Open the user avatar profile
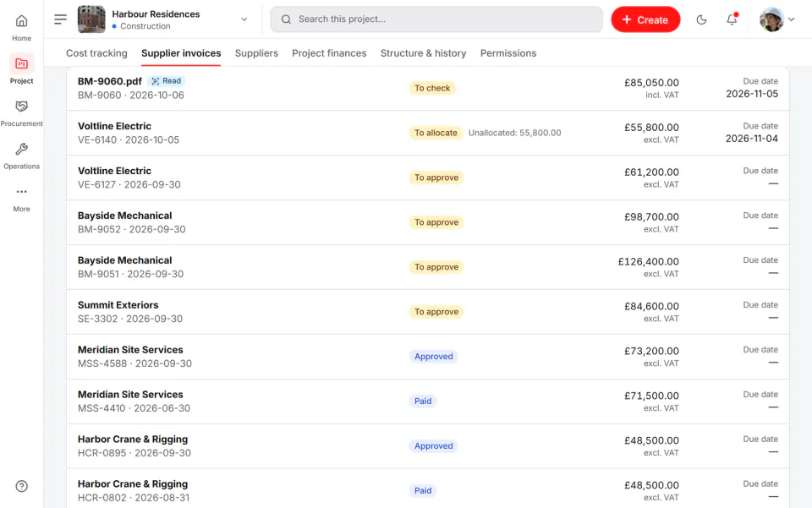This screenshot has width=812, height=508. (x=771, y=19)
